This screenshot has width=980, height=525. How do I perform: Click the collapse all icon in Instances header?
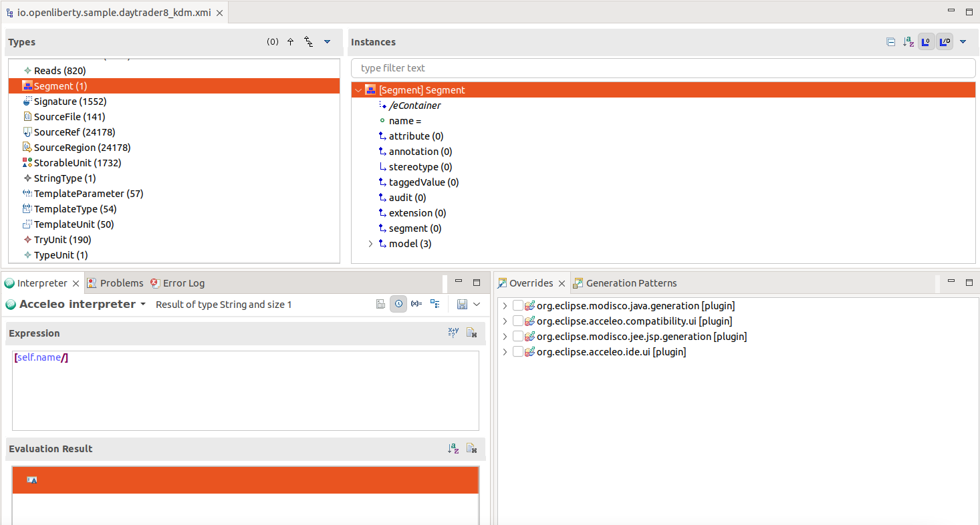[x=890, y=42]
